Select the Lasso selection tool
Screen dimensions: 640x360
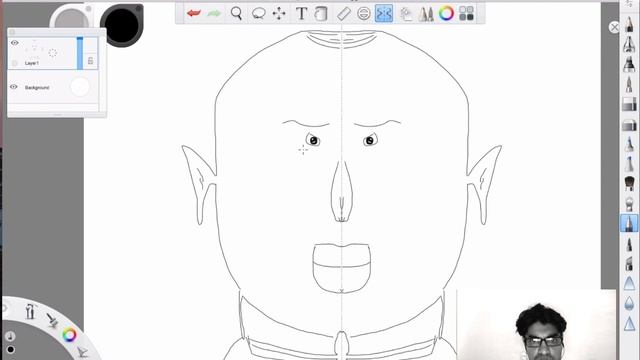[258, 14]
